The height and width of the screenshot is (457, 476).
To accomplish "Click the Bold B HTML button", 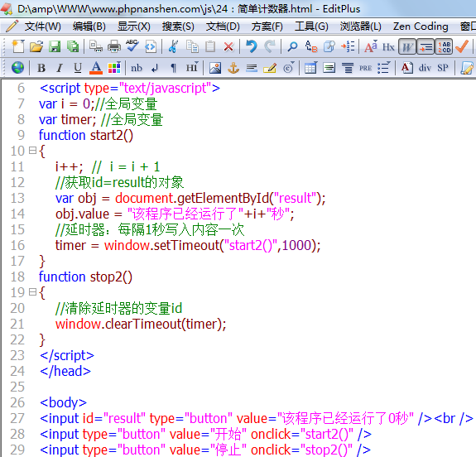I will tap(41, 68).
